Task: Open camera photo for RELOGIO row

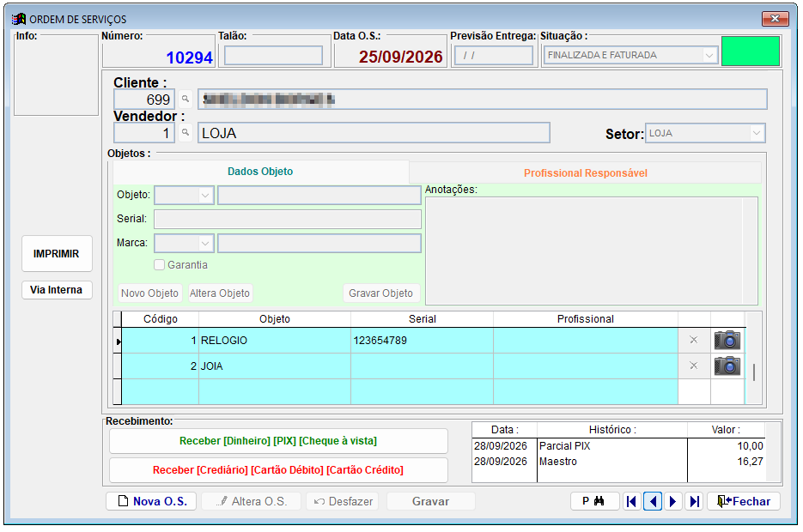Action: [727, 340]
